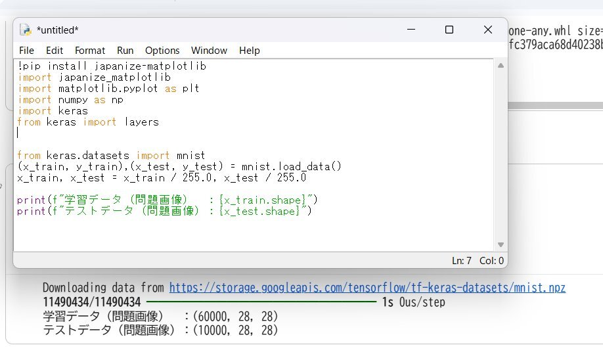Open the File menu
603x364 pixels.
point(26,51)
